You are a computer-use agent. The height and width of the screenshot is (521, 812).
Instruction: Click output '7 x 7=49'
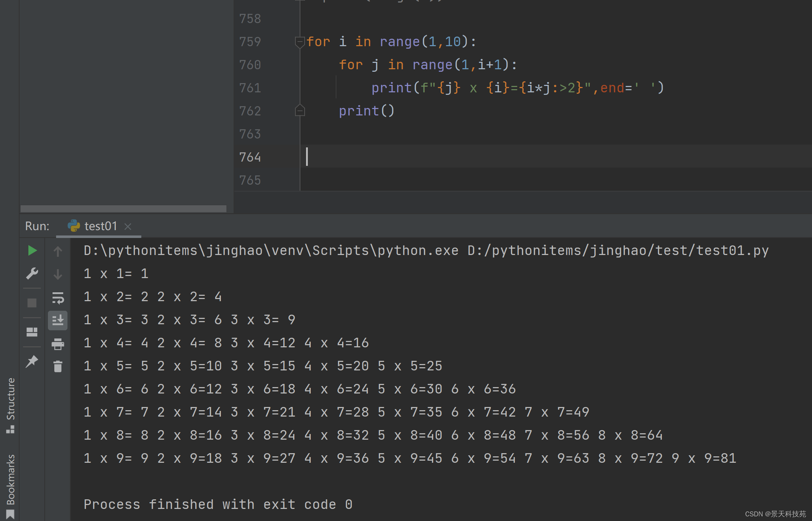(x=557, y=412)
